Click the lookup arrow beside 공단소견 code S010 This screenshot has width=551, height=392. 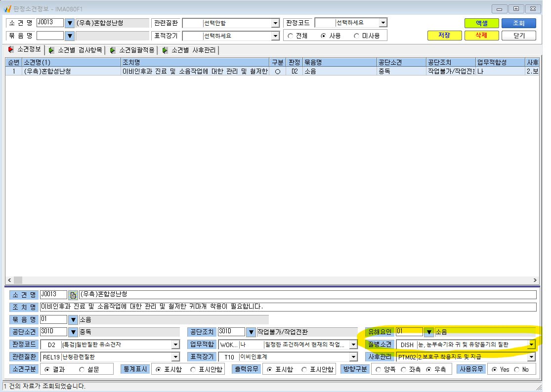click(73, 332)
